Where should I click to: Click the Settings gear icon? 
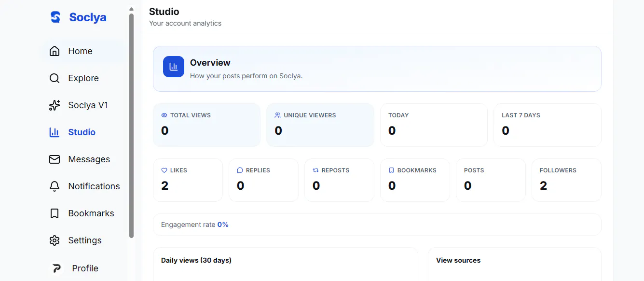tap(55, 240)
